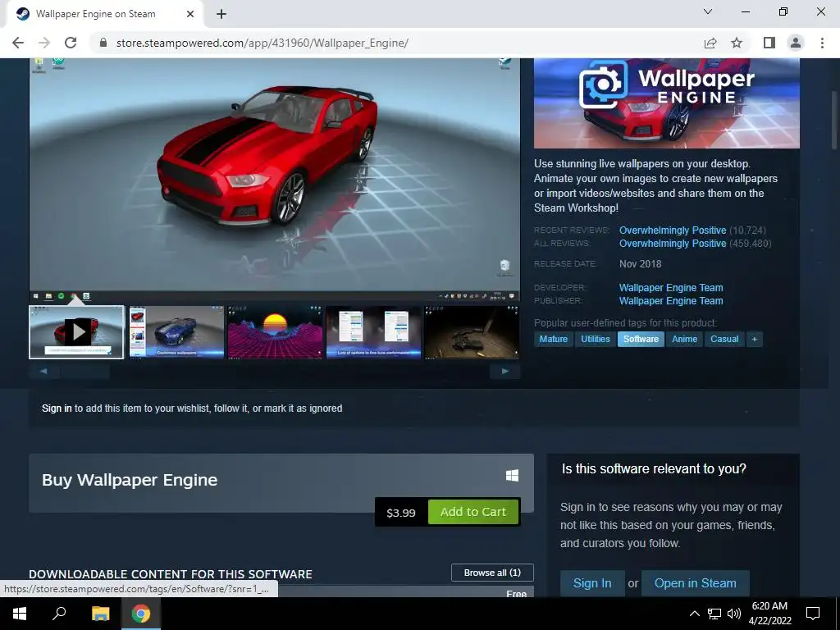Viewport: 840px width, 630px height.
Task: Open publisher Wallpaper Engine Team link
Action: click(671, 301)
